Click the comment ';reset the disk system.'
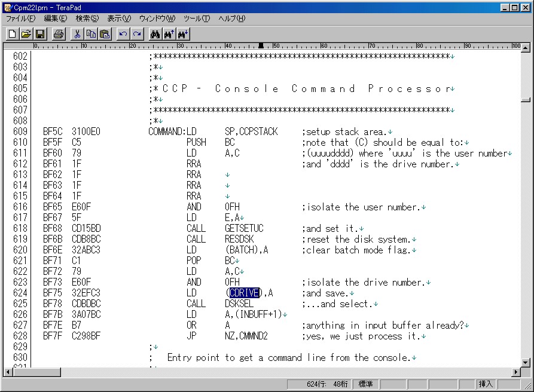 pyautogui.click(x=356, y=239)
